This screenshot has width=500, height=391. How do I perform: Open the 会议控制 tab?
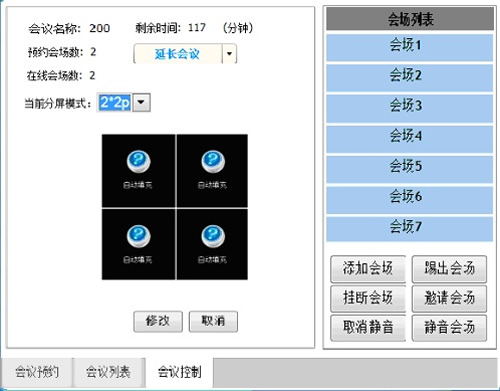coord(180,372)
